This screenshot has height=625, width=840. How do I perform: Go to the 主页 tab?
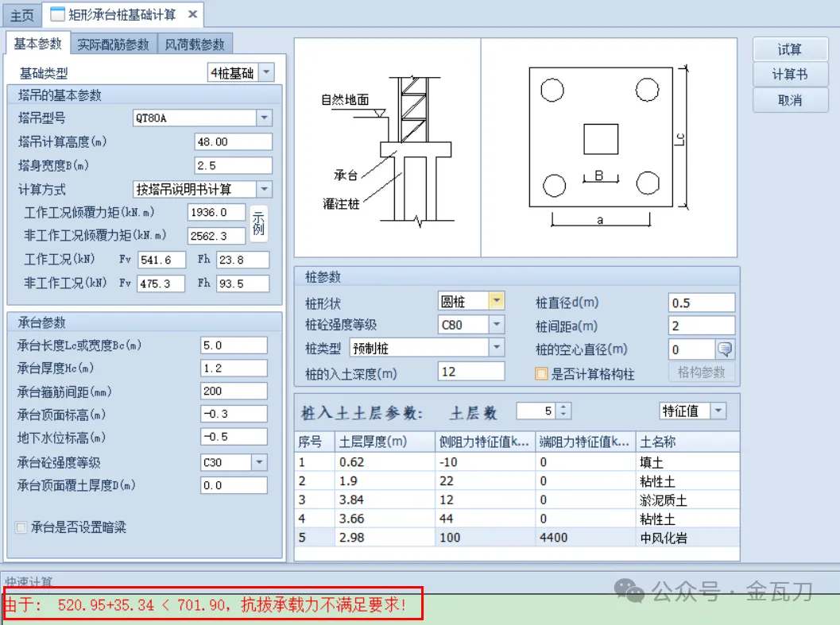click(21, 14)
